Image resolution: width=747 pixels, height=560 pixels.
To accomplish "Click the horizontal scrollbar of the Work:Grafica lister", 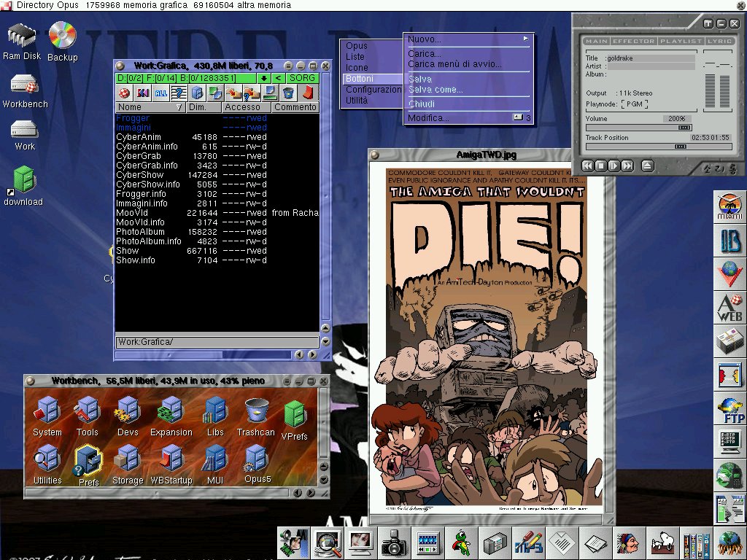I will pos(203,355).
